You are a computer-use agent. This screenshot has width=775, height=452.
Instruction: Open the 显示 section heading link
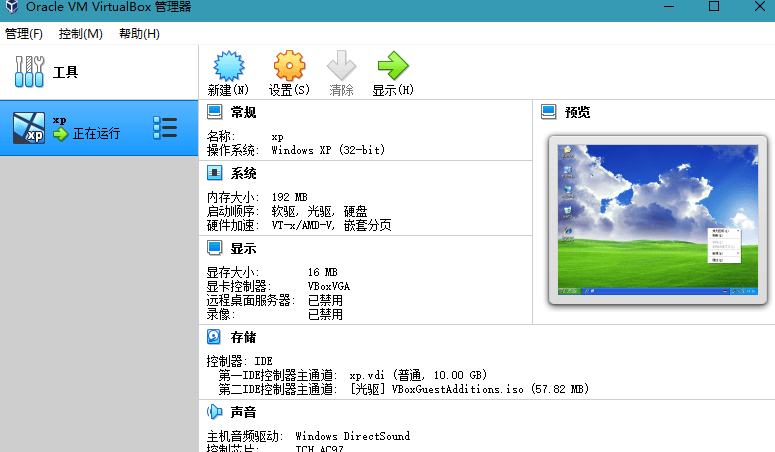click(x=243, y=248)
